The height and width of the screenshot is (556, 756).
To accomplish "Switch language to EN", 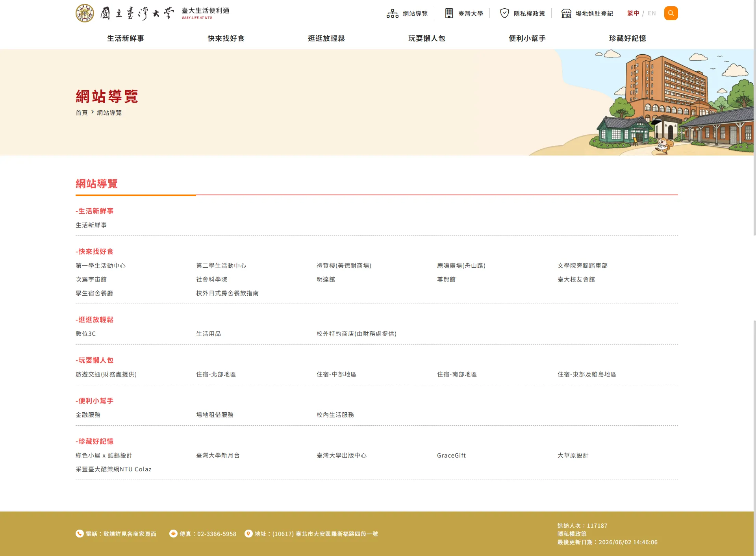I will pos(652,13).
